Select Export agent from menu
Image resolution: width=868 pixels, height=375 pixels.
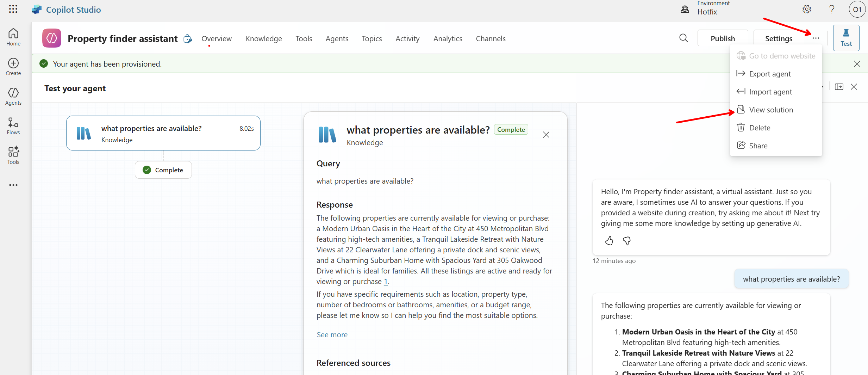click(770, 74)
